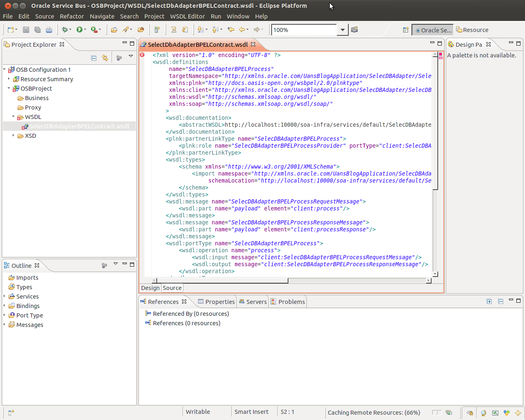Expand the XSD folder
525x420 pixels.
(x=13, y=135)
